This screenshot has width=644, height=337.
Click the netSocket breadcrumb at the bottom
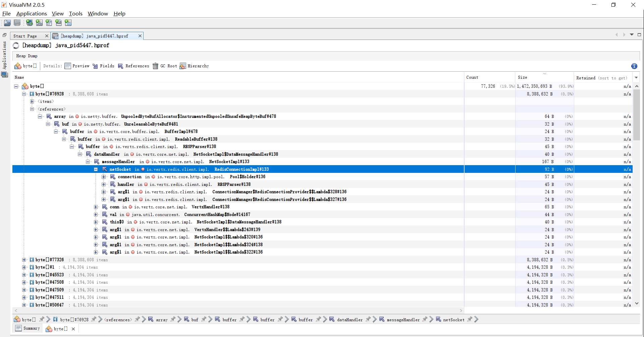pyautogui.click(x=453, y=319)
